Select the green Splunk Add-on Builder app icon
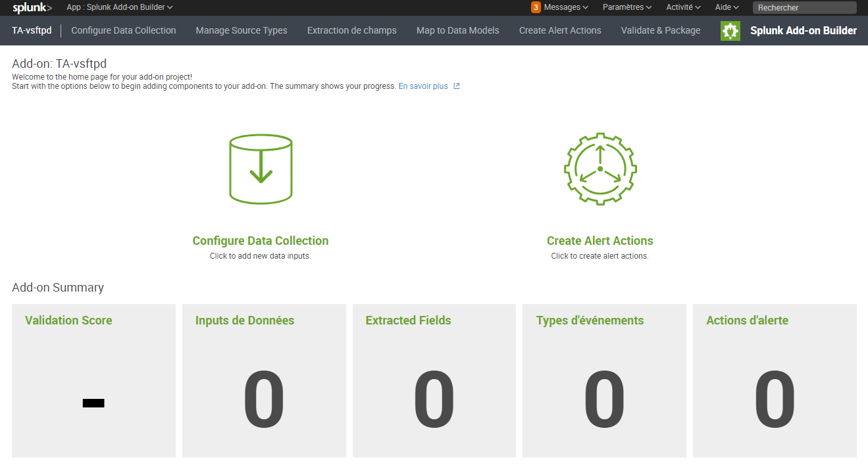Viewport: 868px width, 466px height. (730, 30)
